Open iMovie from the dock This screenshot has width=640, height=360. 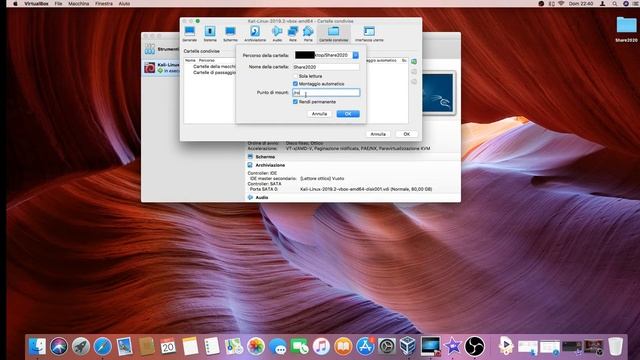coord(453,346)
